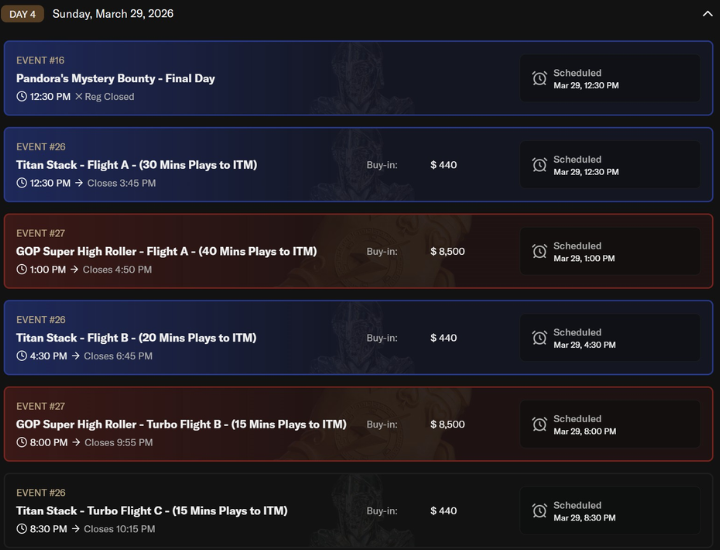This screenshot has height=550, width=720.
Task: Click the Reg Closed X icon
Action: (79, 97)
